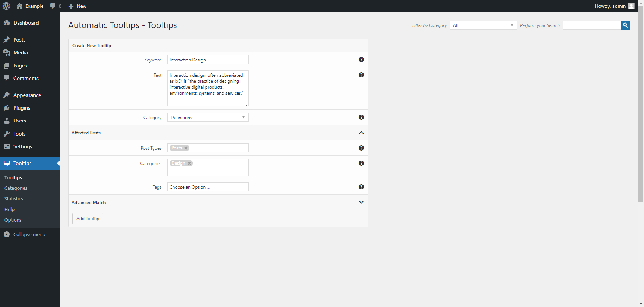This screenshot has height=307, width=644.
Task: Click the Users person icon
Action: point(7,121)
